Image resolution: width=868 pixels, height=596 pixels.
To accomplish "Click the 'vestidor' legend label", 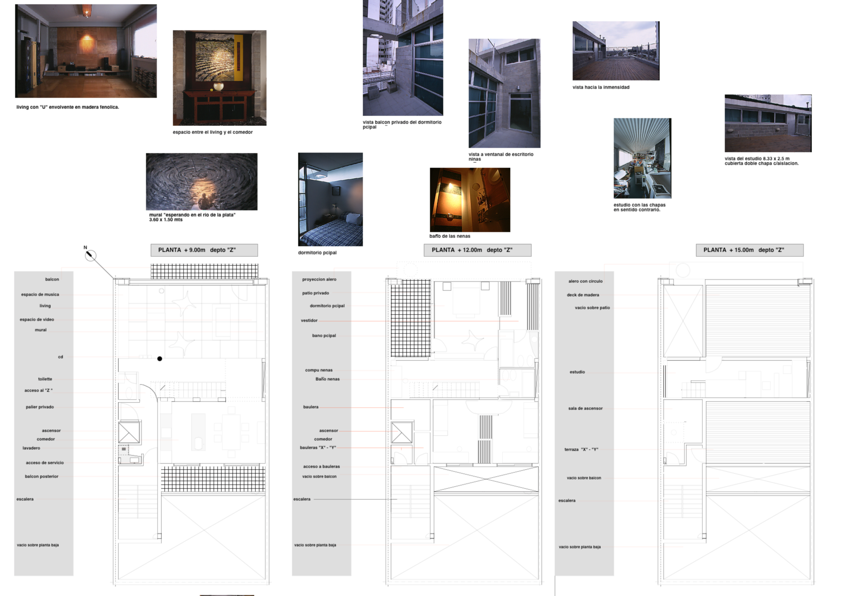I will tap(309, 321).
